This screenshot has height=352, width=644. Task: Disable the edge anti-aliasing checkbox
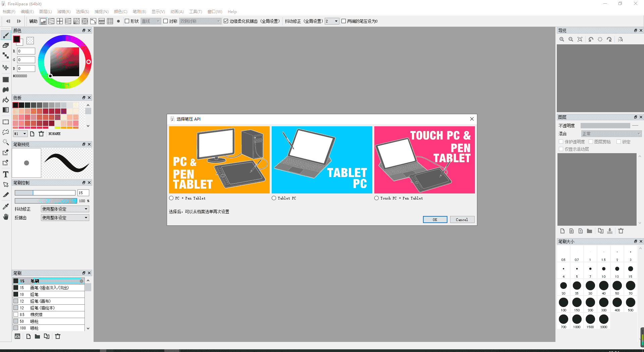(x=226, y=21)
